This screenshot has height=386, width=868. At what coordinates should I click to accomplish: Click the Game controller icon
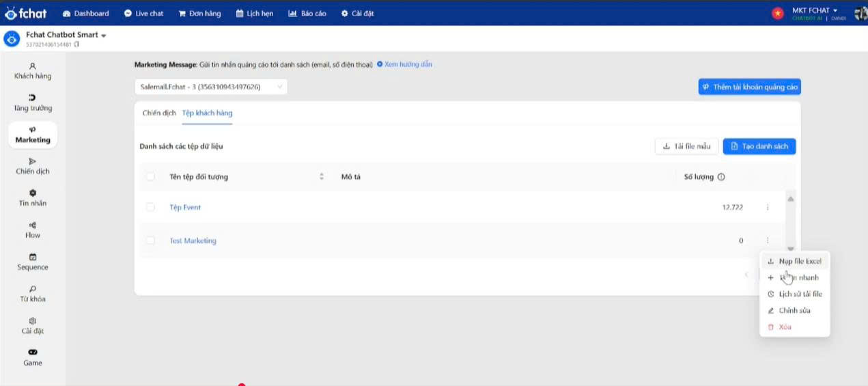33,353
